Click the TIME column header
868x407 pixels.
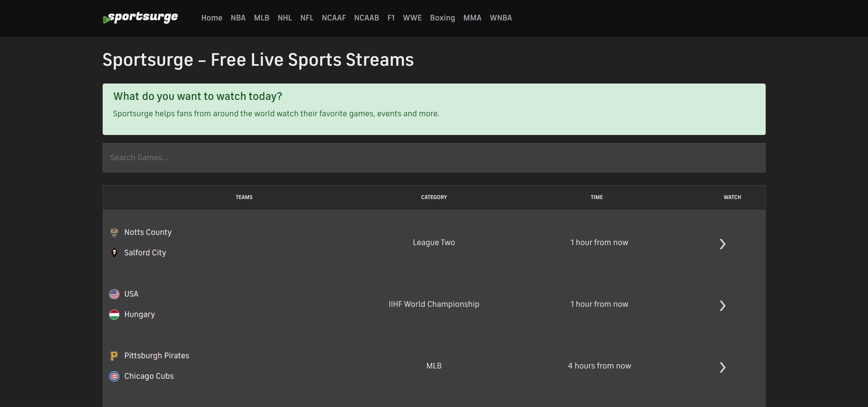[597, 197]
